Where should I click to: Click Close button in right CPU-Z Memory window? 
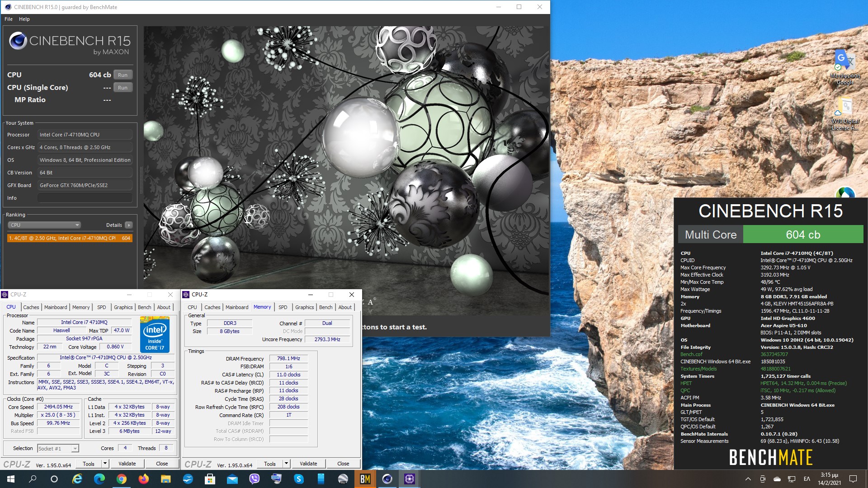tap(343, 464)
